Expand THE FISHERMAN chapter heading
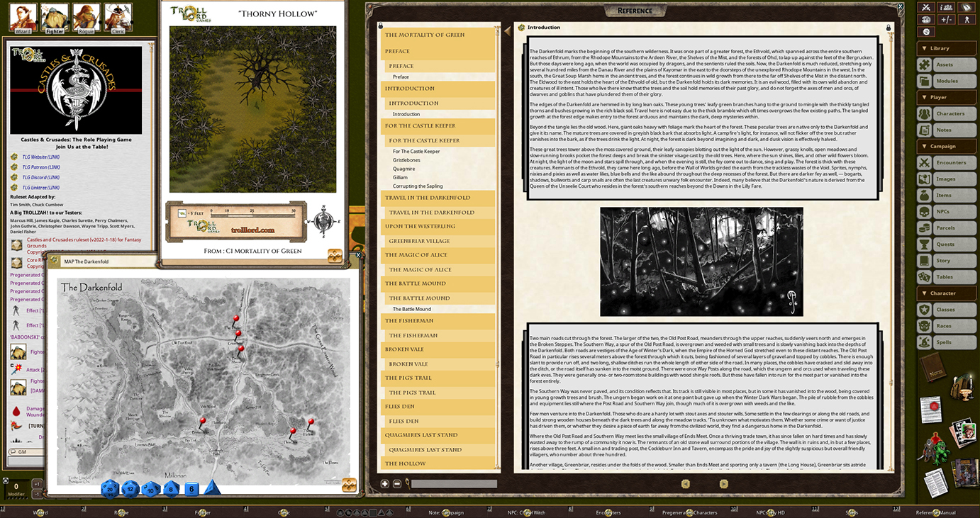 pos(438,320)
